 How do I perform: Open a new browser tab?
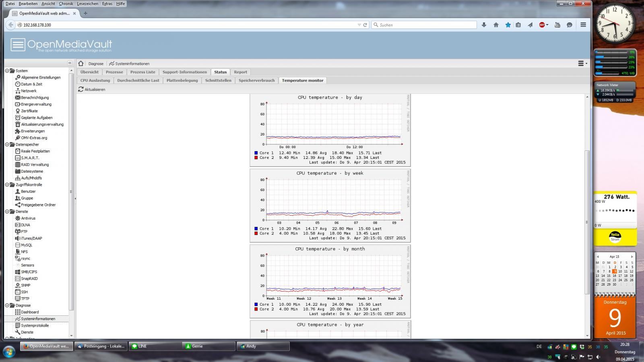(x=85, y=13)
